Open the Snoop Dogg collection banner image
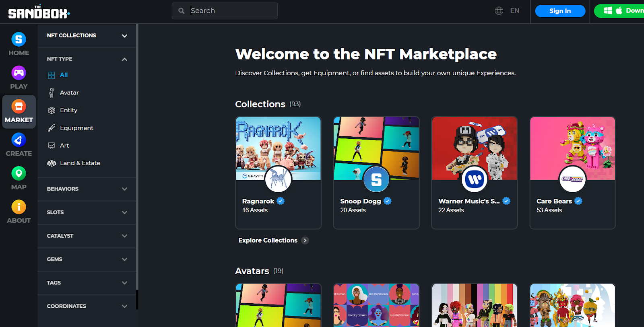Image resolution: width=644 pixels, height=327 pixels. 376,148
